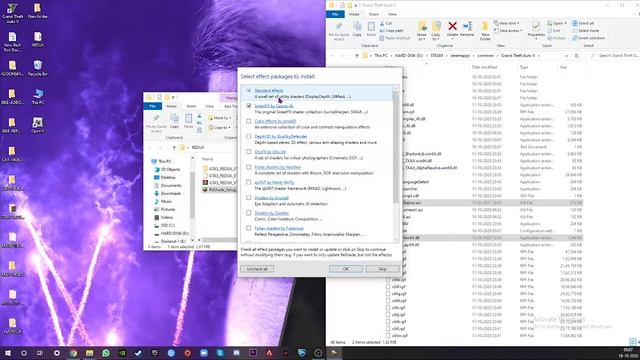Open the Open dropdown in the ribbon
Viewport: 640px width, 360px height.
556,23
